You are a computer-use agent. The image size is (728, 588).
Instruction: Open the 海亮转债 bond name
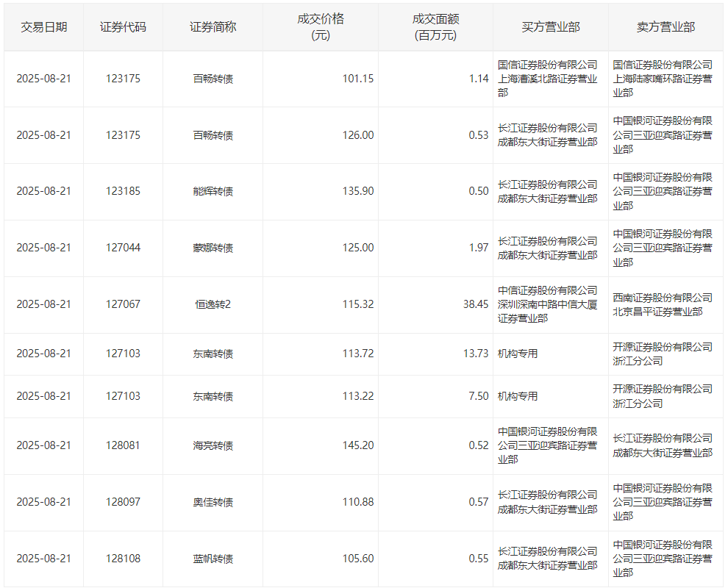pyautogui.click(x=213, y=445)
